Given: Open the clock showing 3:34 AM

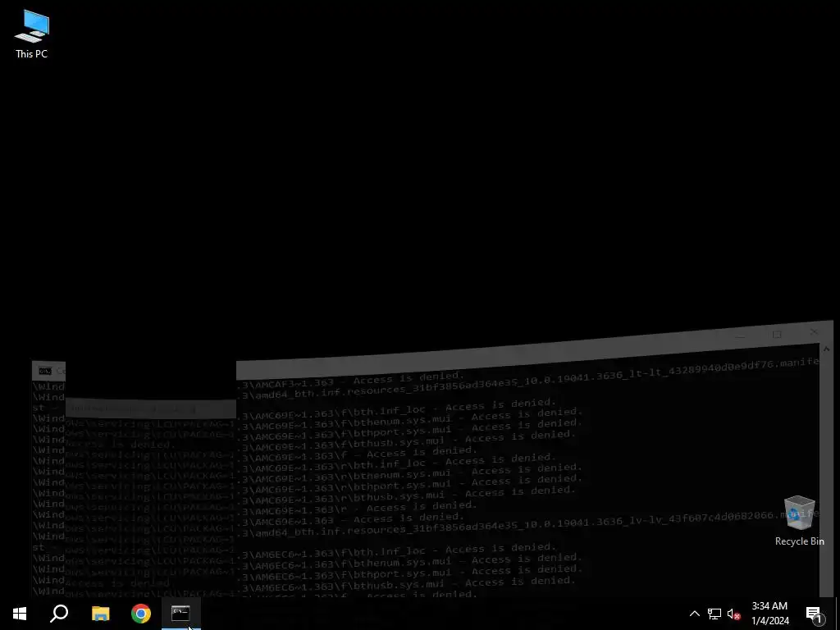Looking at the screenshot, I should [769, 614].
